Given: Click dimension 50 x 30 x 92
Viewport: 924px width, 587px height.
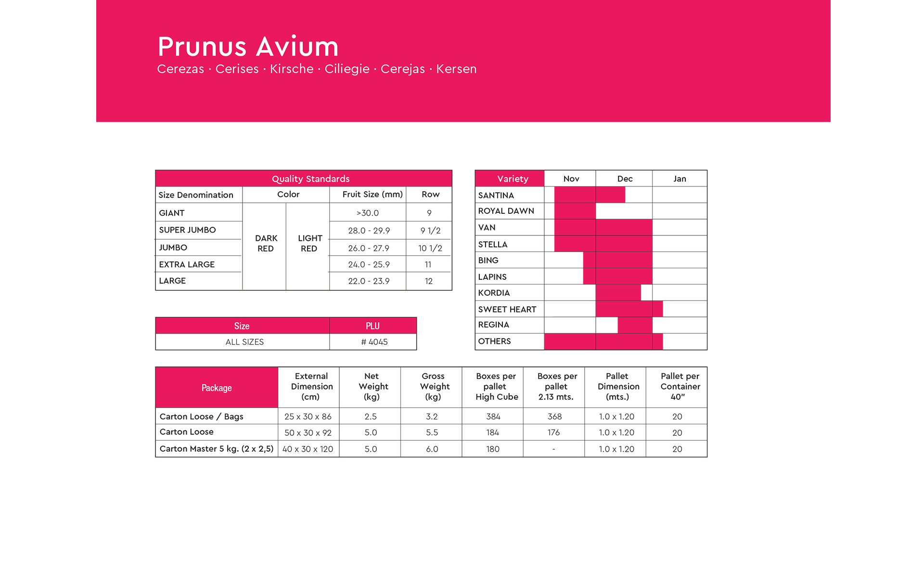Looking at the screenshot, I should coord(308,432).
